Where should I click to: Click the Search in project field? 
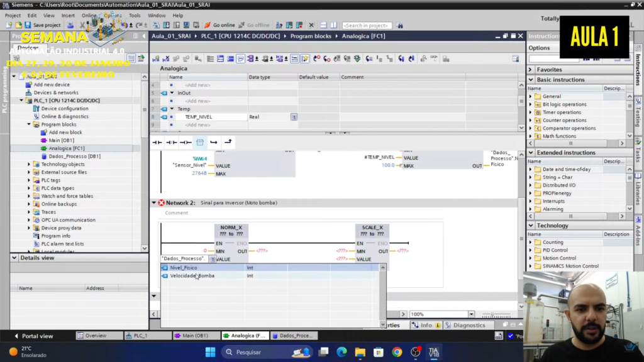pos(367,25)
